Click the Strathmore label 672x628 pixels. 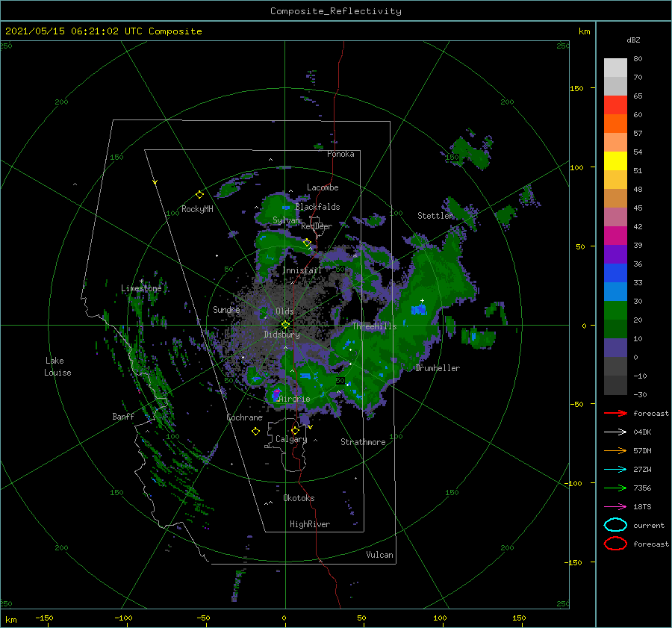(x=363, y=442)
